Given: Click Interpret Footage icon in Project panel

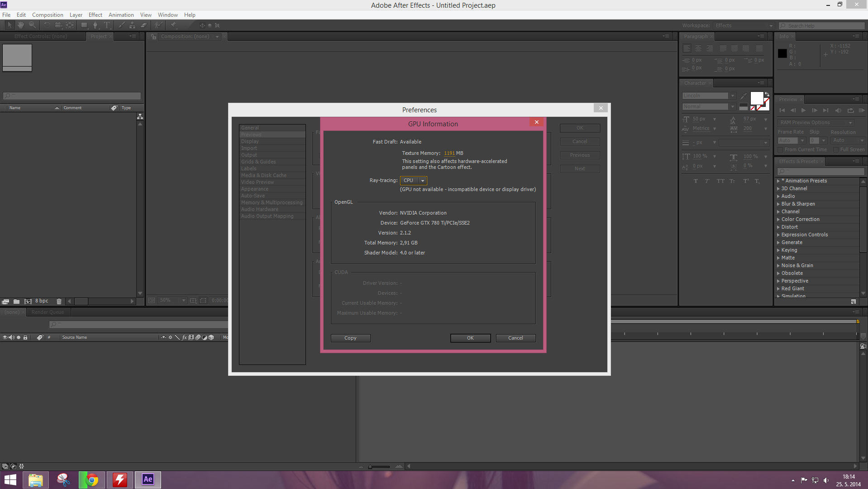Looking at the screenshot, I should pos(5,301).
